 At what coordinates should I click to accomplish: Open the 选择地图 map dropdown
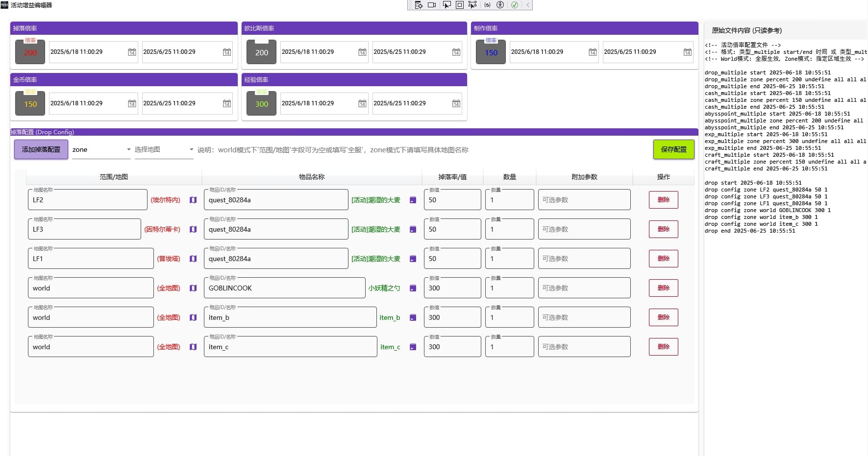[x=191, y=149]
